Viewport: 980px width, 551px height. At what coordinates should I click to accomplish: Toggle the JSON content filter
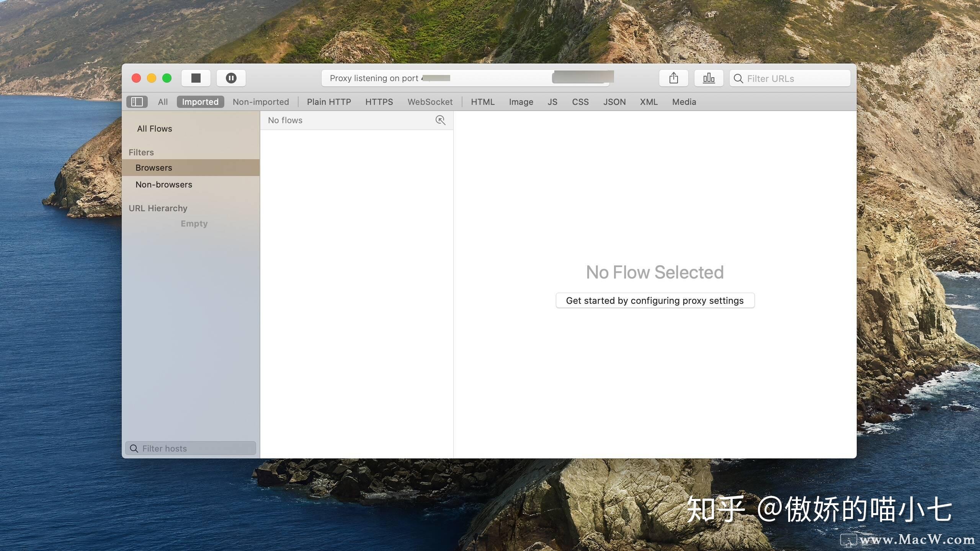[614, 102]
